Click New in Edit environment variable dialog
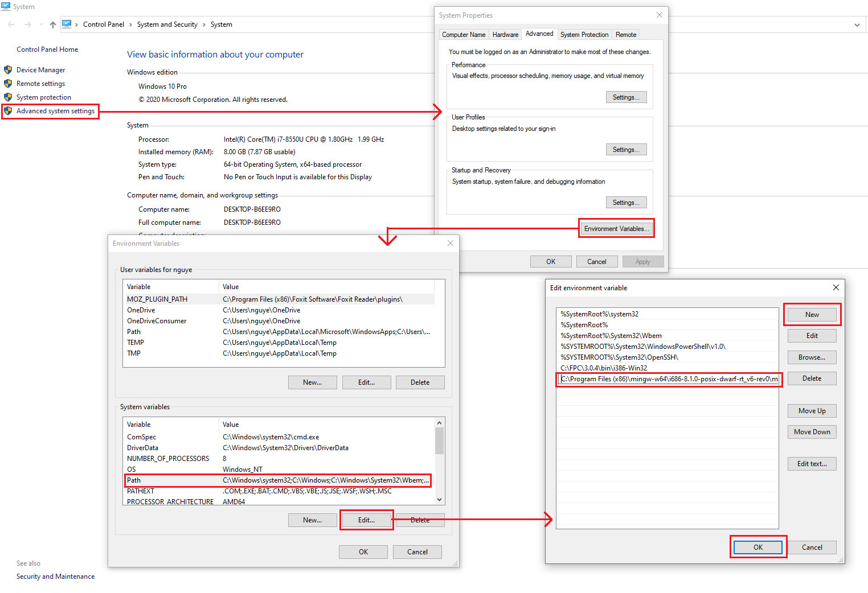Viewport: 868px width, 593px height. point(812,315)
